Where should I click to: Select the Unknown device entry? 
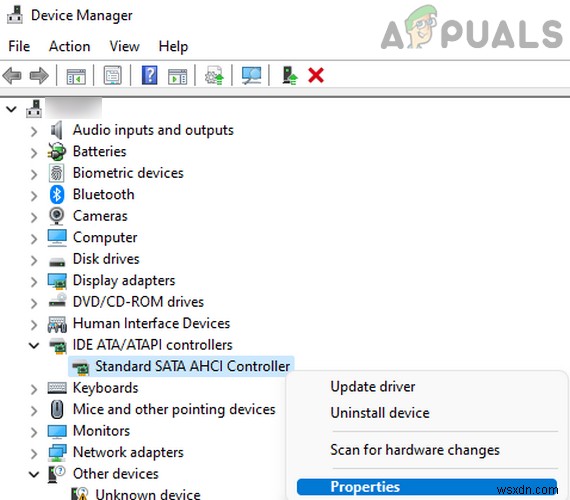click(x=148, y=494)
